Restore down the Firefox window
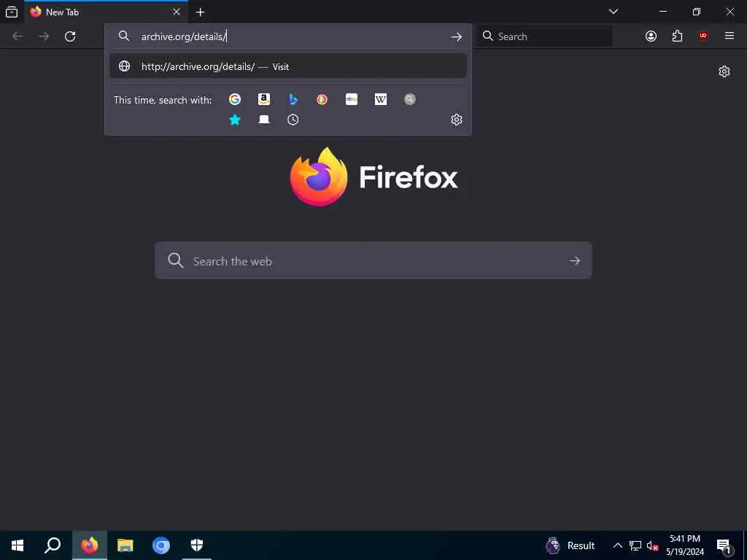This screenshot has width=747, height=560. tap(696, 12)
